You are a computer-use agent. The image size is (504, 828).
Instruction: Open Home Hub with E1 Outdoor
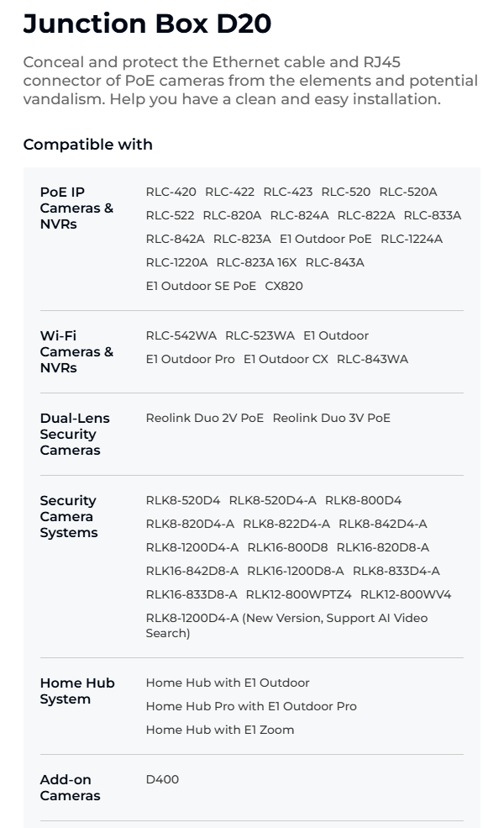coord(228,683)
